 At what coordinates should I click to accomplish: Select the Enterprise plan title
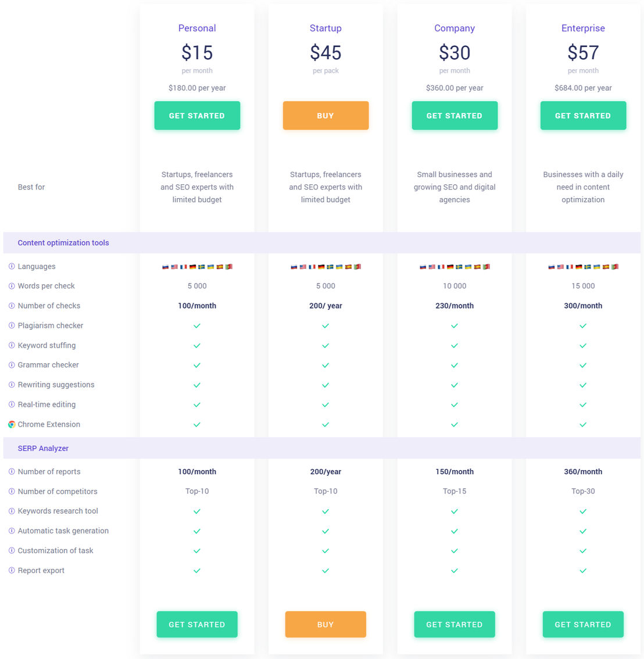583,28
